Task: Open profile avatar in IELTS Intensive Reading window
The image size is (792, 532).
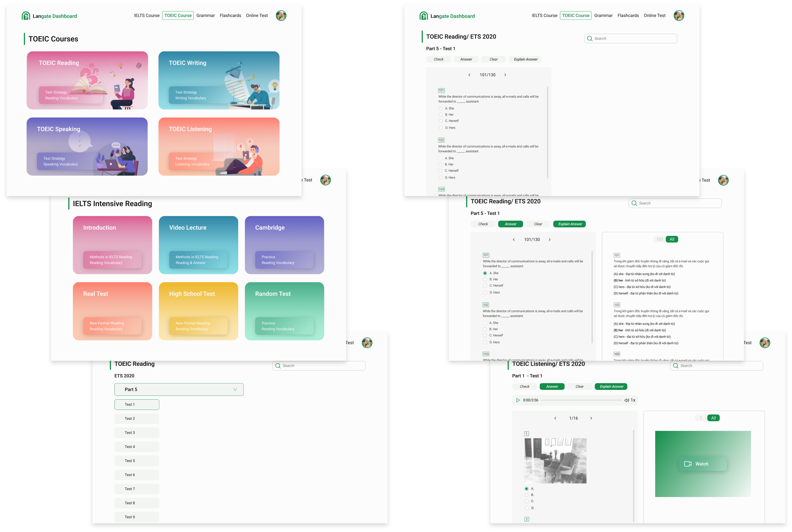Action: (325, 180)
